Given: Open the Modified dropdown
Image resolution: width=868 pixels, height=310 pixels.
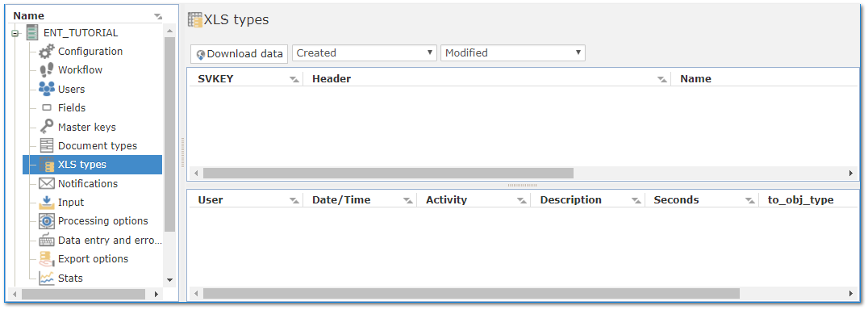Looking at the screenshot, I should tap(512, 53).
